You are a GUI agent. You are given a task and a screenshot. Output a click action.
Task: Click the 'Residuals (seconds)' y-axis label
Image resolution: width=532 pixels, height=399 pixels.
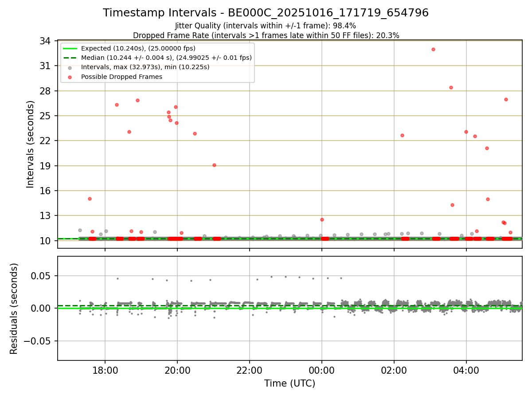coord(14,309)
